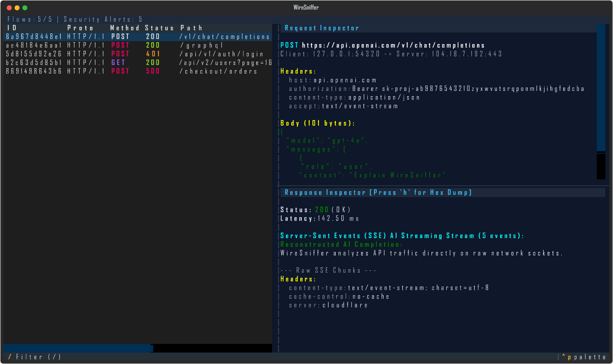Click the Flows: 5/5 counter in the status line

pos(30,20)
